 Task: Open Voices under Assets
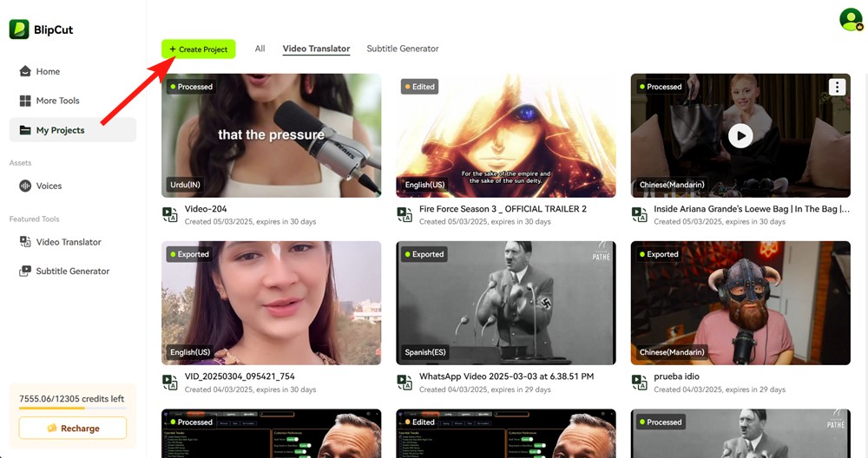[73, 186]
